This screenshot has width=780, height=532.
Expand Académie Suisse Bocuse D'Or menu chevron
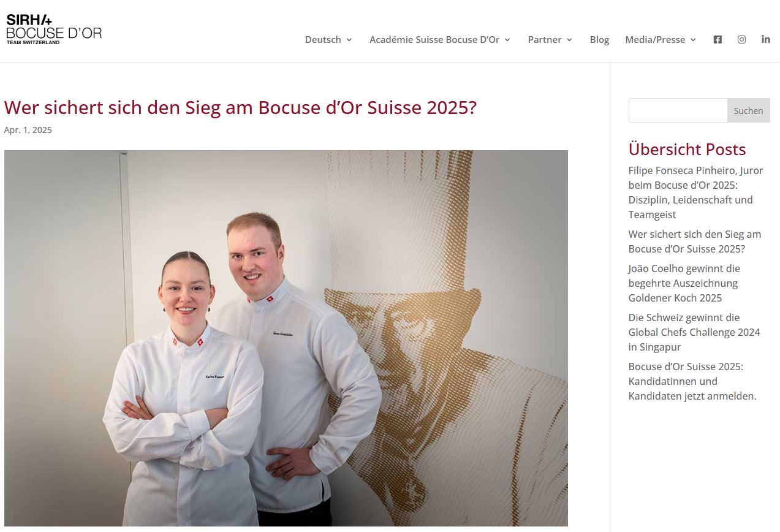point(507,40)
